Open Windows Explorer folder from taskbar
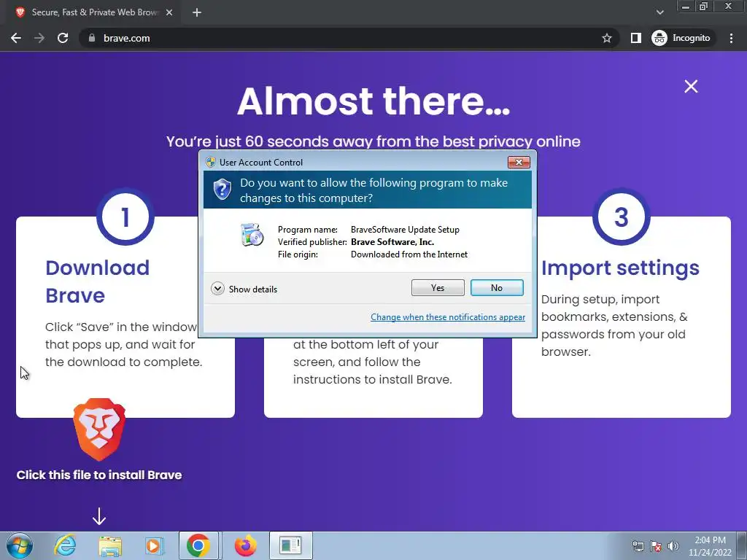This screenshot has width=747, height=560. click(x=110, y=545)
